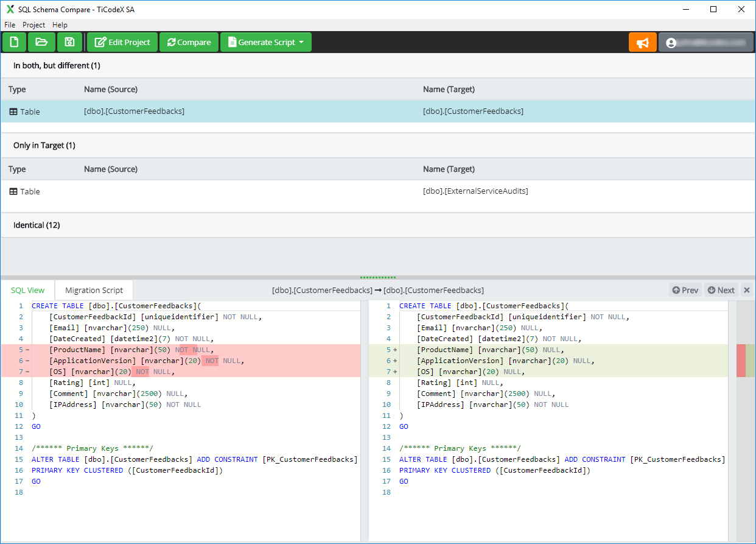This screenshot has height=544, width=756.
Task: Click the table icon beside CustomerFeedbacks row
Action: click(13, 111)
